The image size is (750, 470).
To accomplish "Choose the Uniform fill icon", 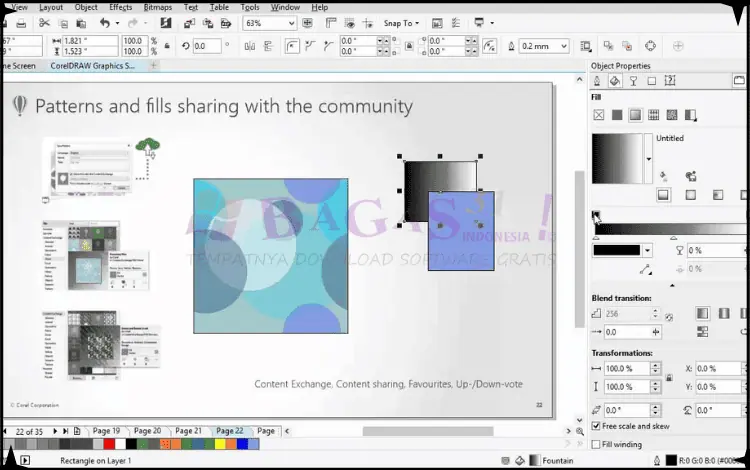I will (x=616, y=116).
